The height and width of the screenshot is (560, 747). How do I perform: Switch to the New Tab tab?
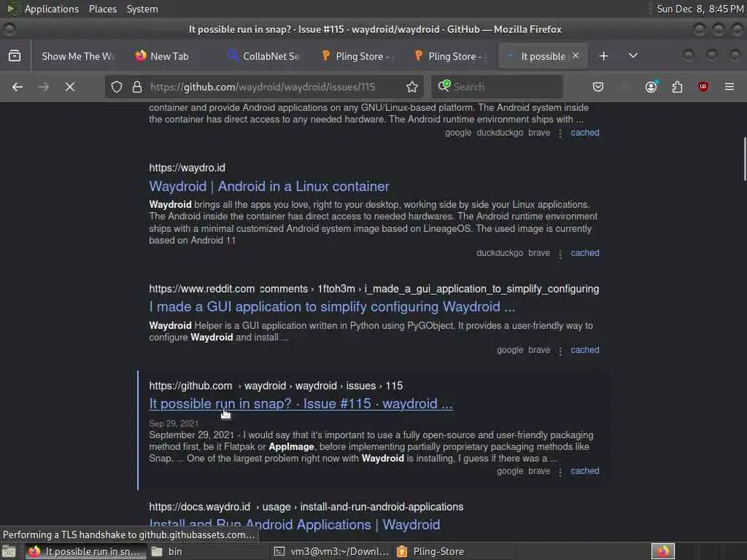(169, 56)
